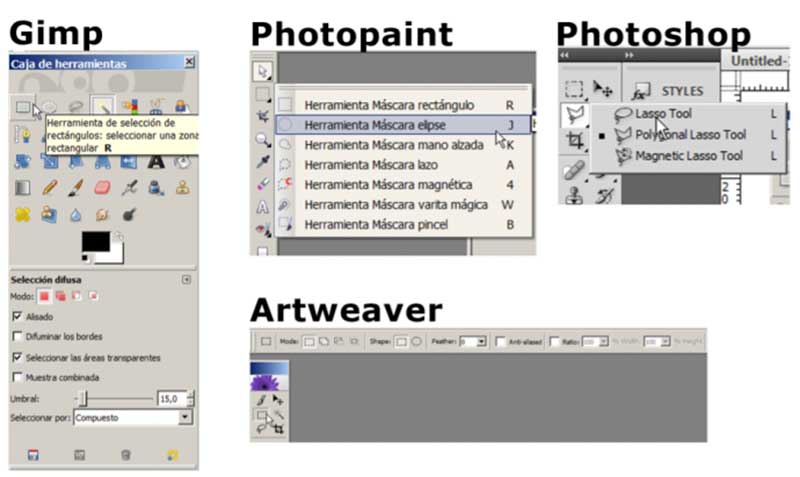
Task: Select the Gimp pencil tool
Action: (49, 188)
